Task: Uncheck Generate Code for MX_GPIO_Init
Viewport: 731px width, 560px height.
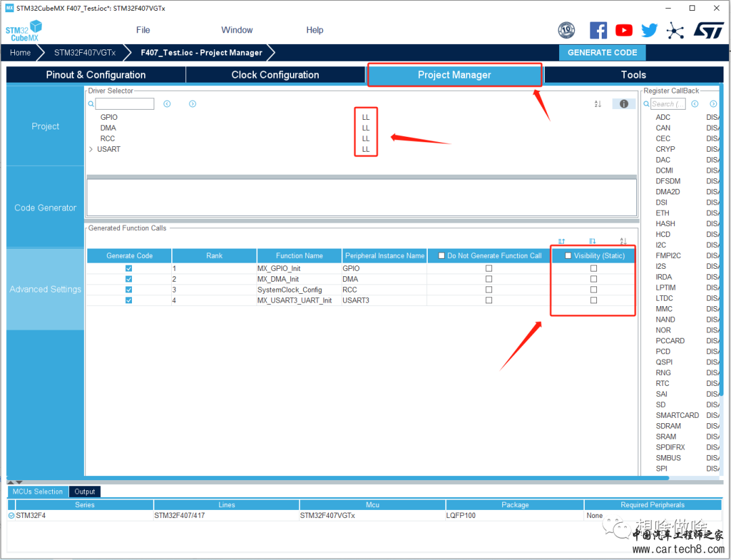Action: (129, 268)
